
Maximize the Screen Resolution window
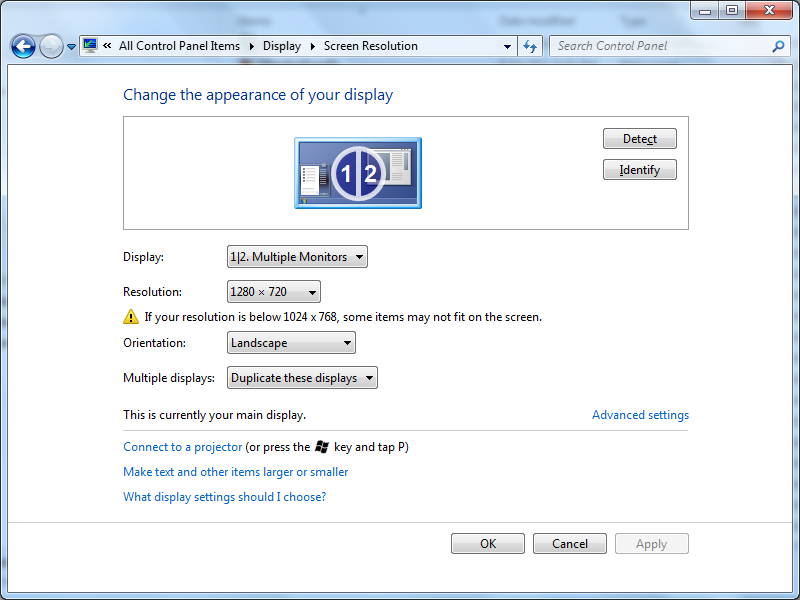click(732, 10)
